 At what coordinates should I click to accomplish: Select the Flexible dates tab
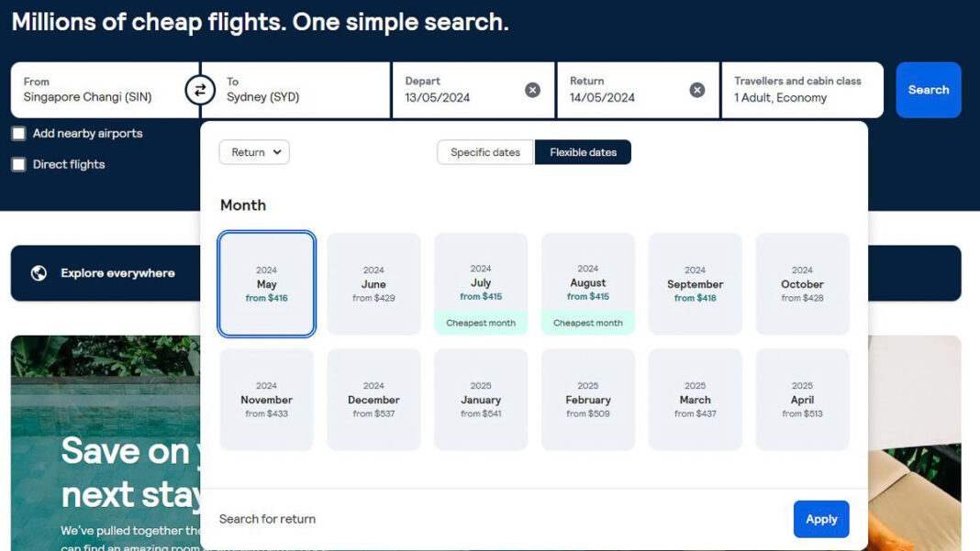tap(584, 152)
